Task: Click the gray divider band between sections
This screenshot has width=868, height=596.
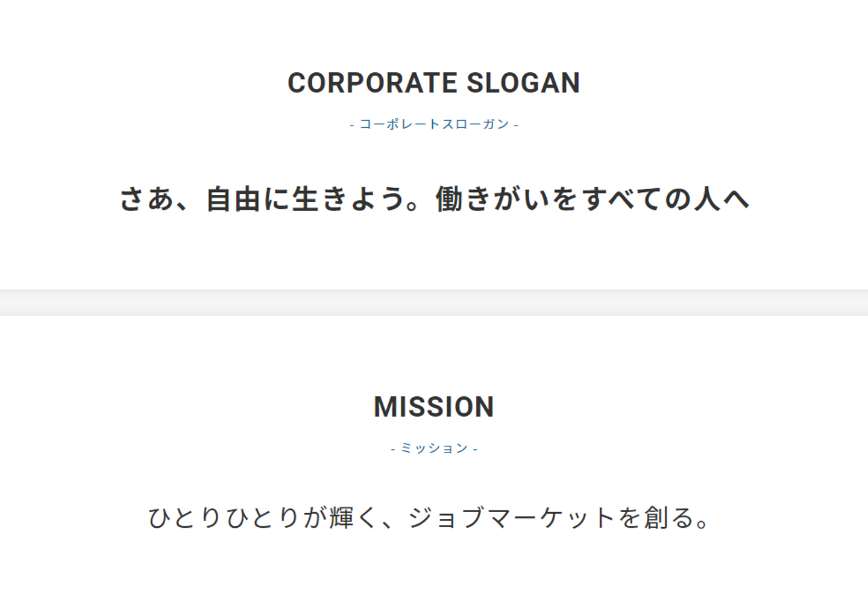Action: point(434,303)
